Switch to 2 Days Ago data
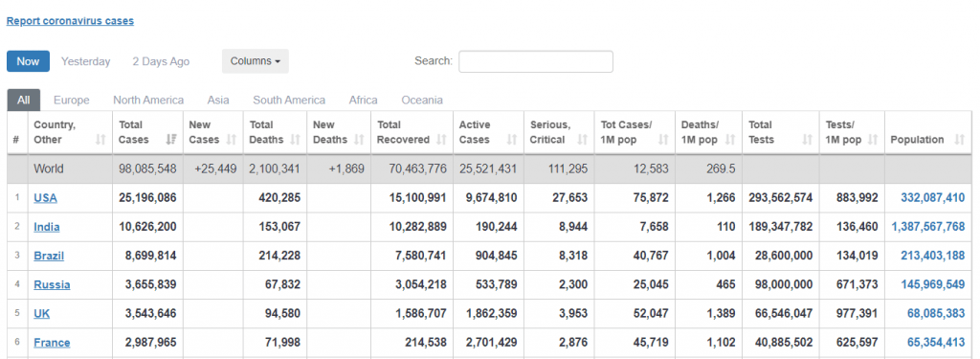The image size is (980, 359). (x=161, y=61)
